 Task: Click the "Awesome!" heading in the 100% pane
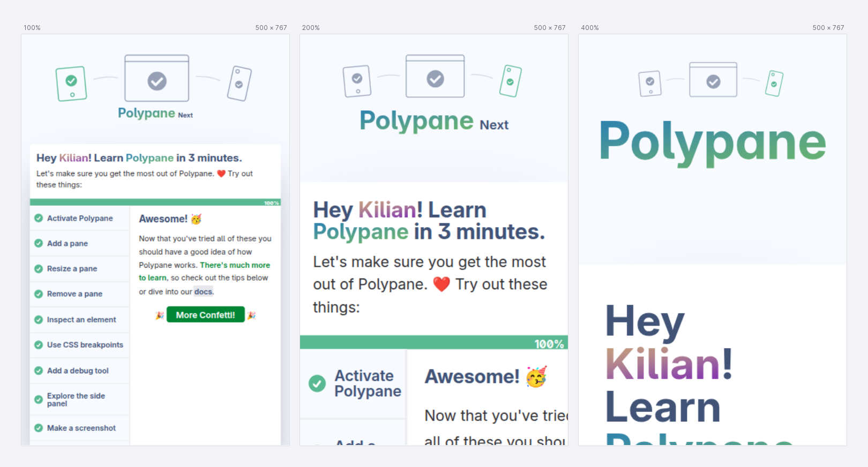(163, 219)
